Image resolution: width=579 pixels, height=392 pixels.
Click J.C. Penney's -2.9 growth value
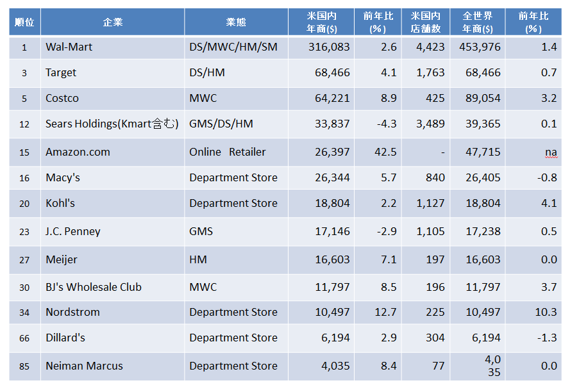pyautogui.click(x=387, y=232)
